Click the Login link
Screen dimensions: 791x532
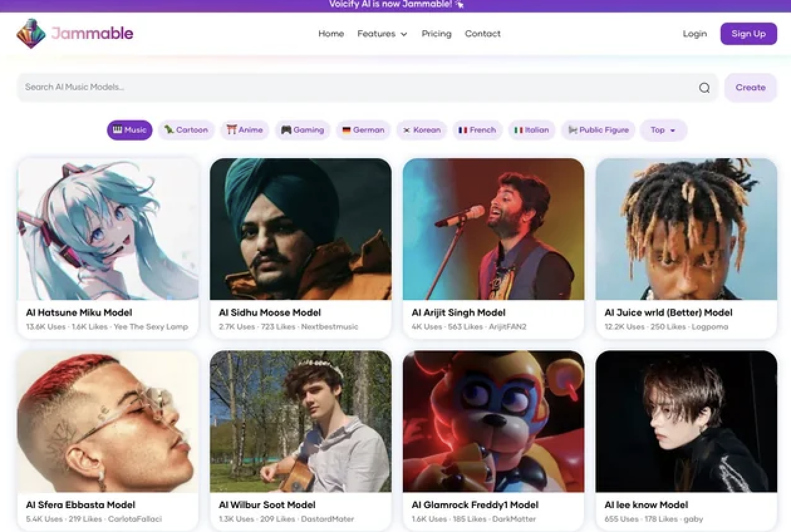[x=694, y=34]
